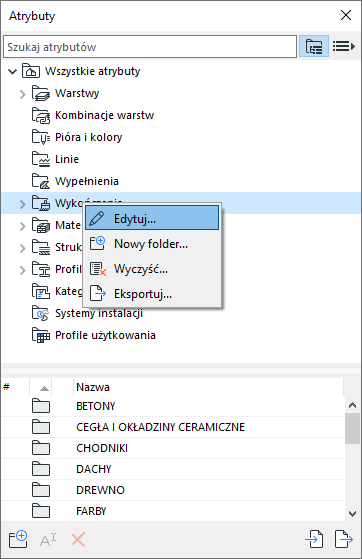
Task: Click the folder list scrollbar thumb
Action: 352,429
